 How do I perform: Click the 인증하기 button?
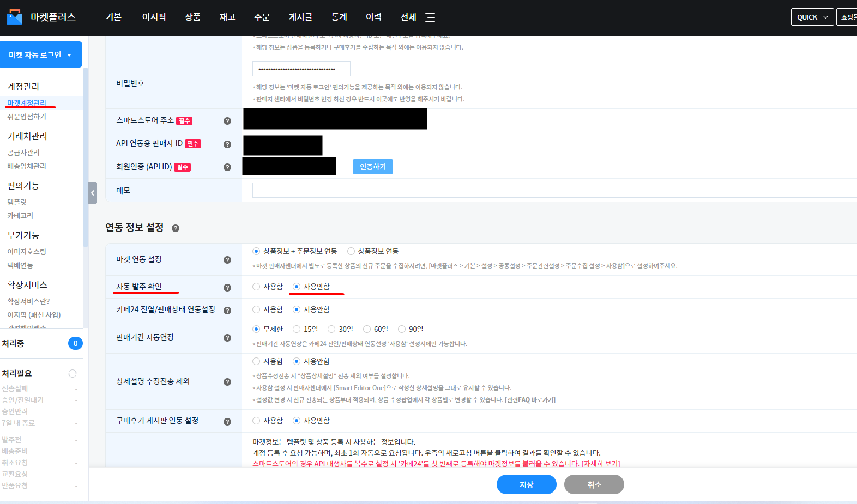372,167
